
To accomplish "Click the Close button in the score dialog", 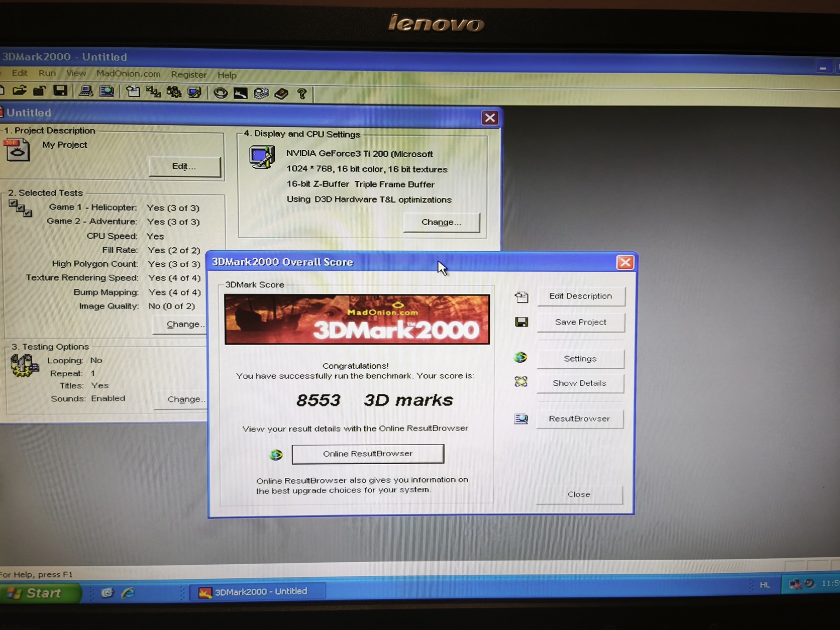I will tap(579, 494).
